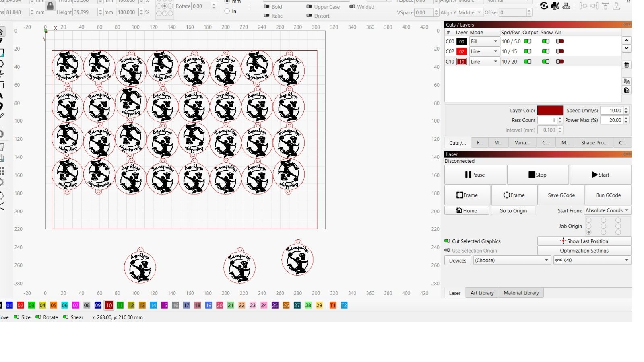Image resolution: width=644 pixels, height=362 pixels.
Task: Click the Start button
Action: click(601, 175)
